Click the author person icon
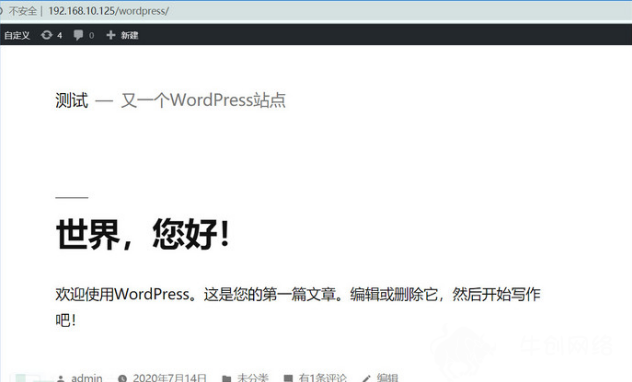Screen dimensions: 632x382 click(61, 378)
